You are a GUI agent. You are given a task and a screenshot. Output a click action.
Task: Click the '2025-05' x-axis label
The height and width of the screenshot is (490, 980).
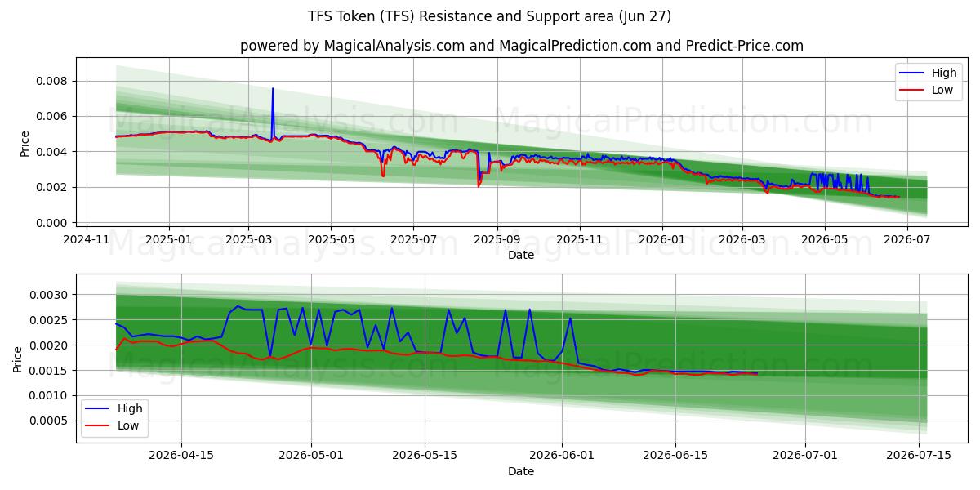(331, 240)
